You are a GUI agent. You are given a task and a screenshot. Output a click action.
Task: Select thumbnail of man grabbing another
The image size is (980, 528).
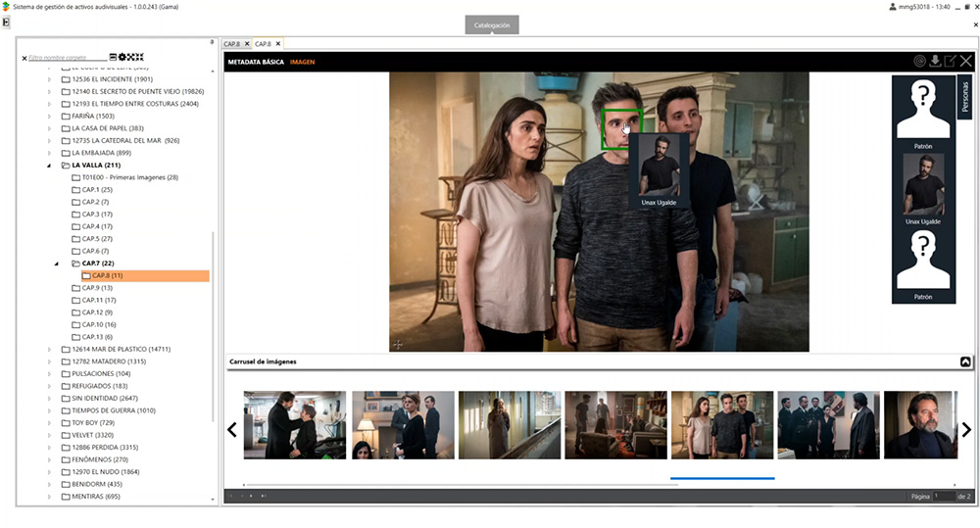point(294,425)
